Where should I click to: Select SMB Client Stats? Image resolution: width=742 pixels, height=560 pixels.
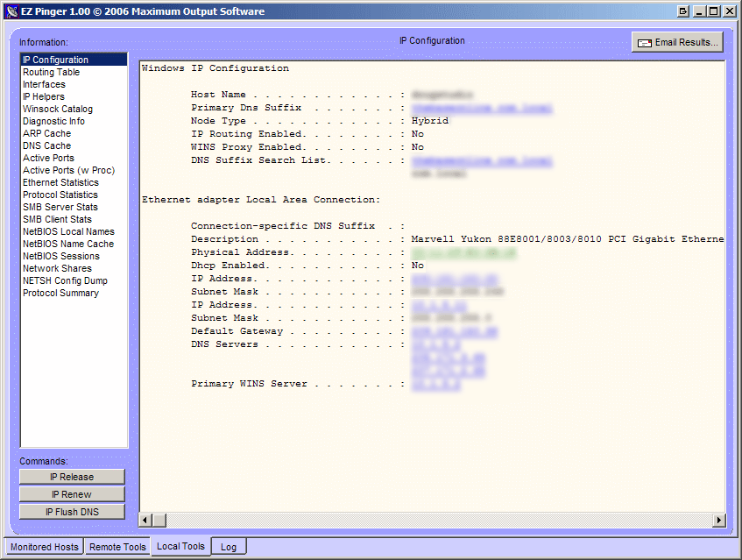point(74,220)
